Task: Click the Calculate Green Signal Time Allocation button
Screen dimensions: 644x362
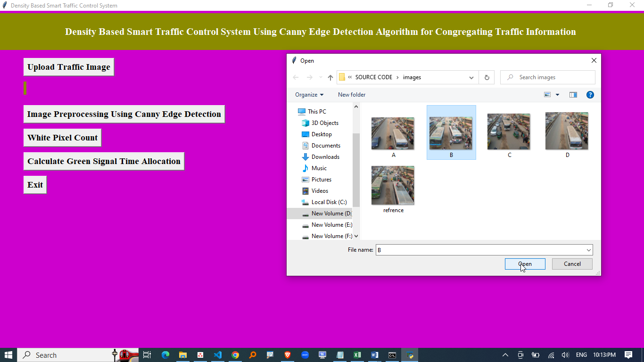Action: 104,161
